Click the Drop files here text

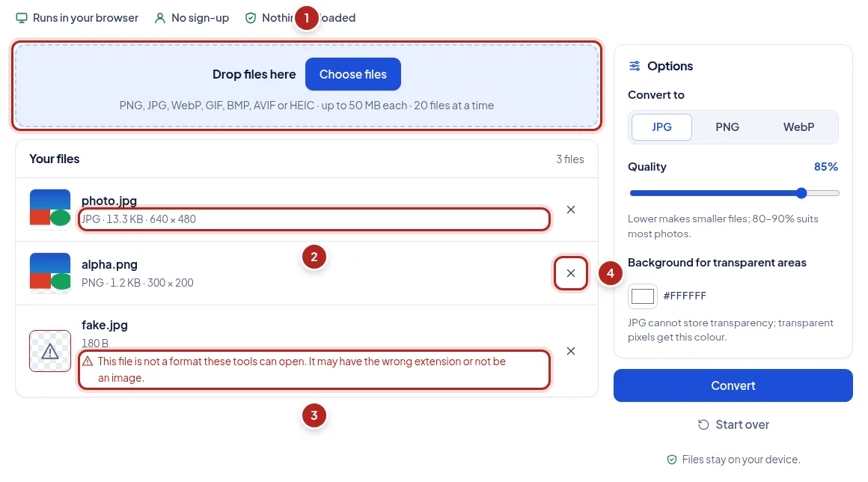(x=254, y=74)
